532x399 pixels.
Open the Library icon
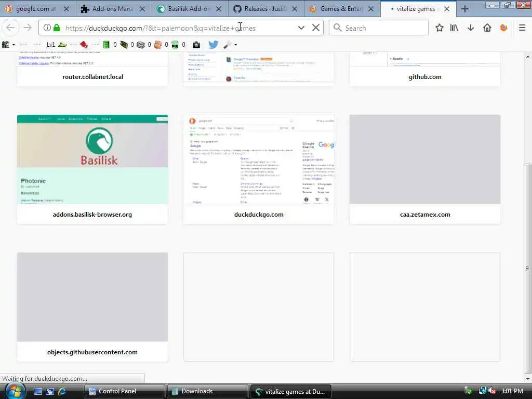(x=454, y=28)
